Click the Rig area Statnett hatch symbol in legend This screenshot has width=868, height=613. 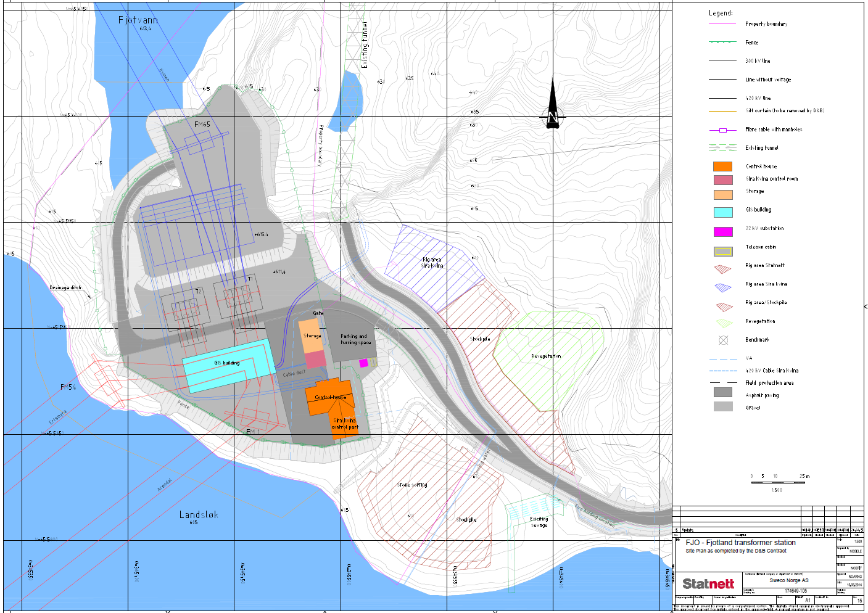[723, 268]
